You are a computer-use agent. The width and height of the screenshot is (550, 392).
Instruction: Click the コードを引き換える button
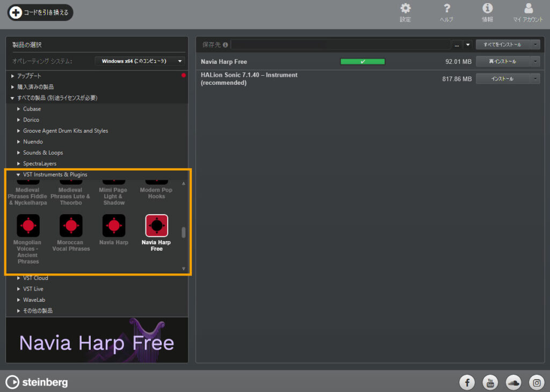40,12
